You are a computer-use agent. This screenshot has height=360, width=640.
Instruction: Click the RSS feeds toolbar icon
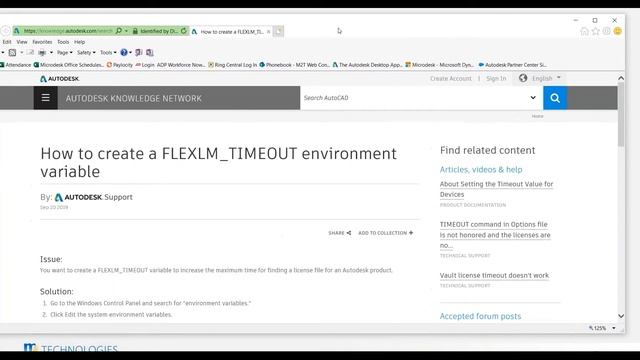[12, 53]
